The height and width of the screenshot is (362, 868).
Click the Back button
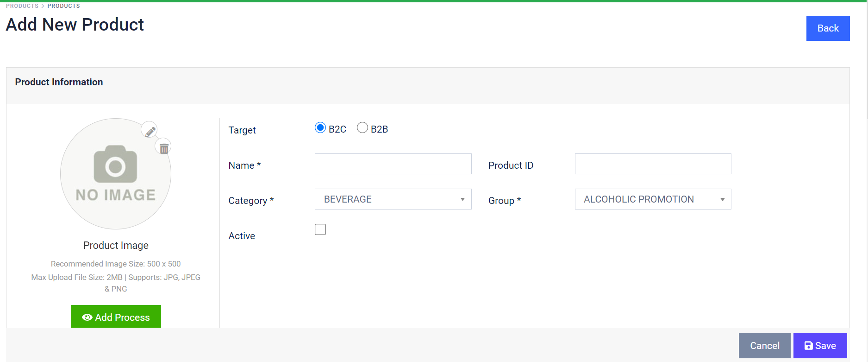coord(828,28)
